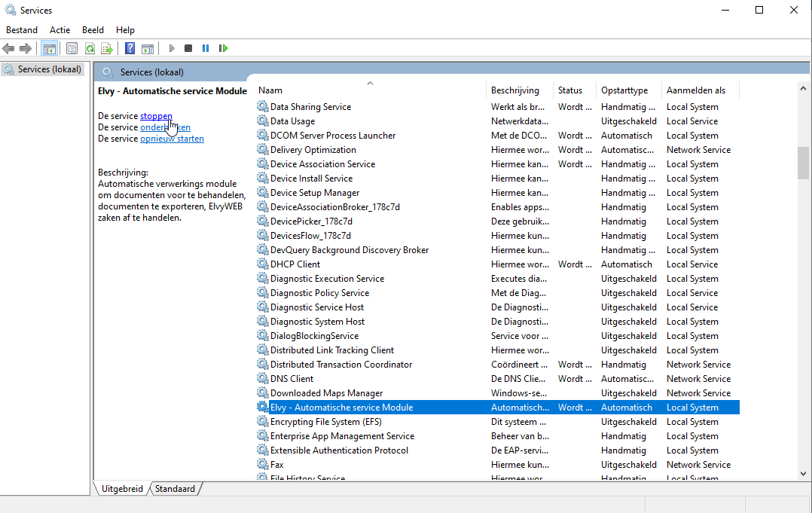Screen dimensions: 812x513
Task: Select DevicePicker_178c7d in the list
Action: coord(311,221)
